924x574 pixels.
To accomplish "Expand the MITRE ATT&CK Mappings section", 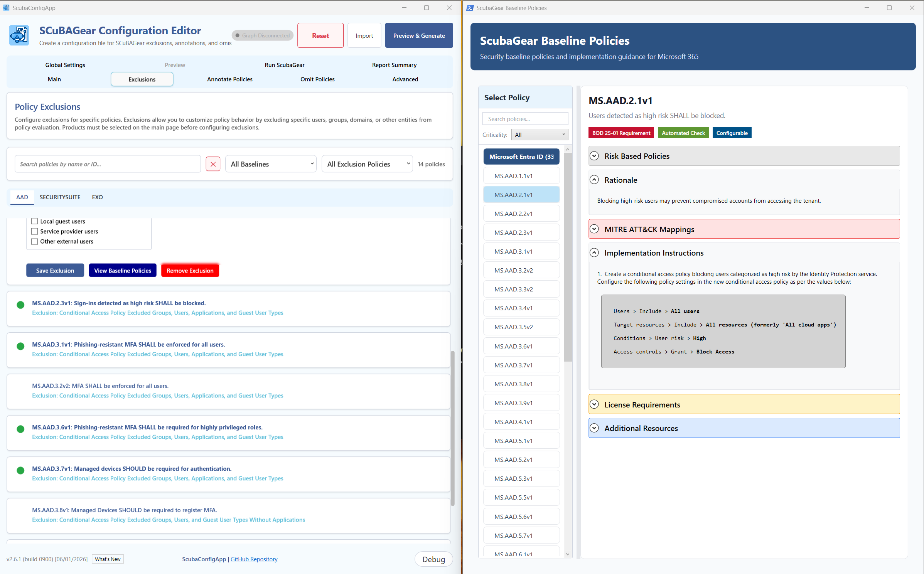I will [x=744, y=229].
